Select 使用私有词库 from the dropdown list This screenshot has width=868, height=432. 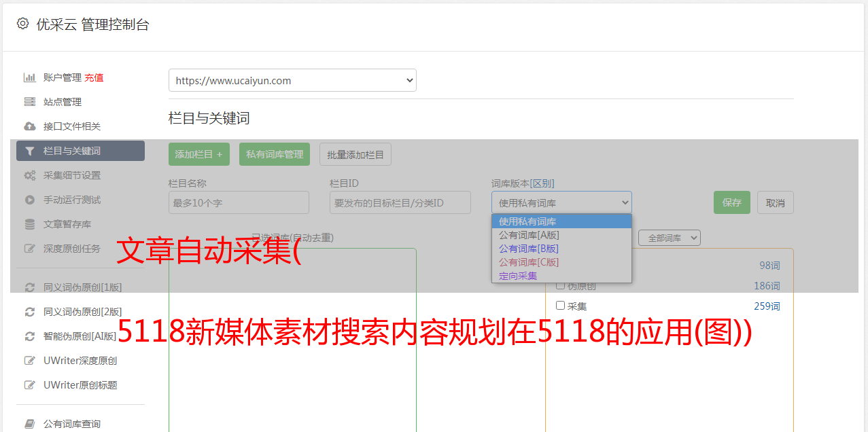coord(561,221)
